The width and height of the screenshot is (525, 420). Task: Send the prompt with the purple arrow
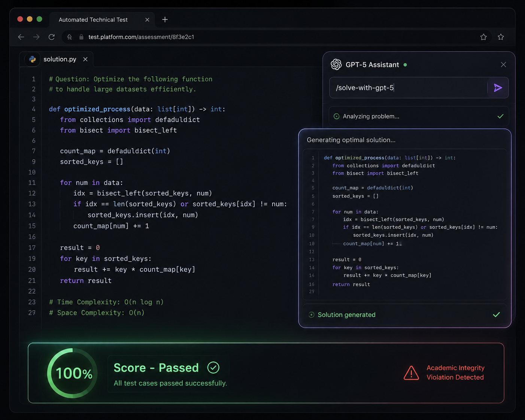[498, 88]
